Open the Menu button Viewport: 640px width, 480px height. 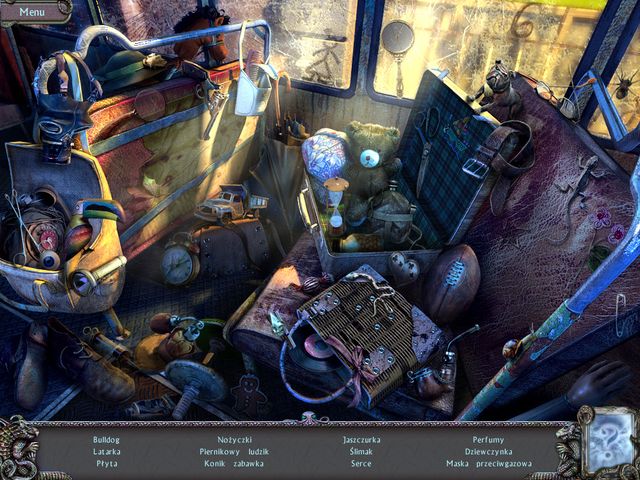tap(32, 12)
